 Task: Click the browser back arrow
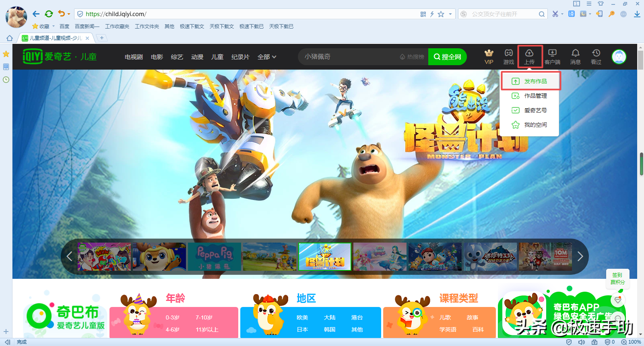pos(36,14)
